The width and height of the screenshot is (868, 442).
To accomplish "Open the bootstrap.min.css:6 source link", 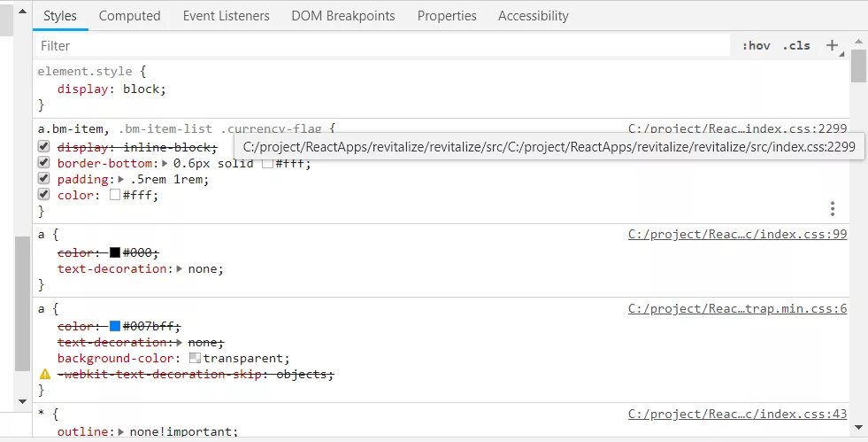I will tap(737, 309).
